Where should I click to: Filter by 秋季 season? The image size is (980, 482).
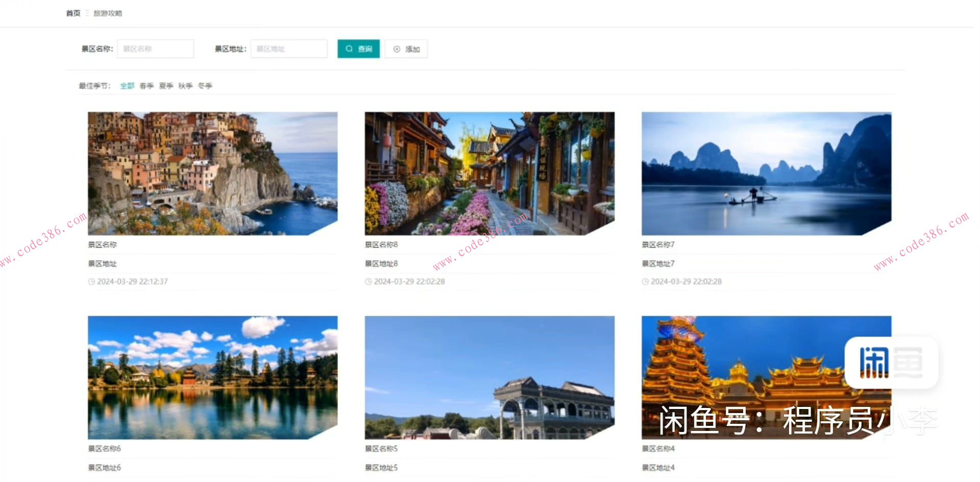[x=185, y=86]
